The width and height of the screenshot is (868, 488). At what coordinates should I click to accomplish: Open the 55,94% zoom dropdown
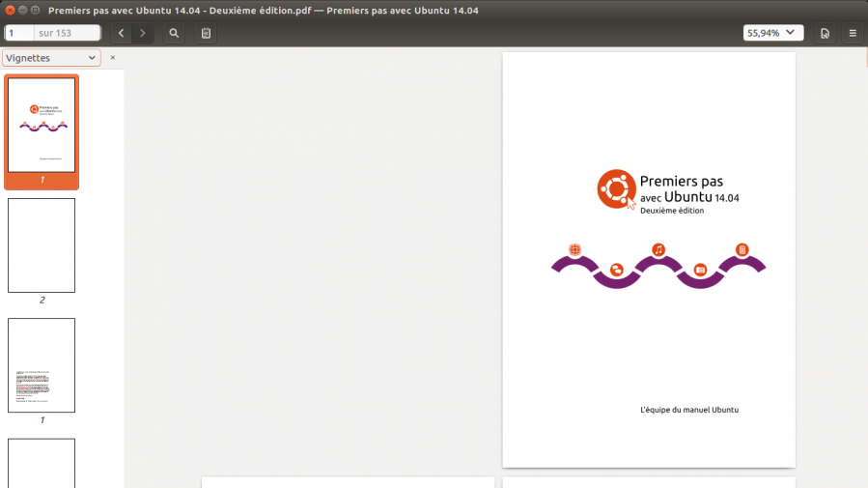tap(772, 33)
